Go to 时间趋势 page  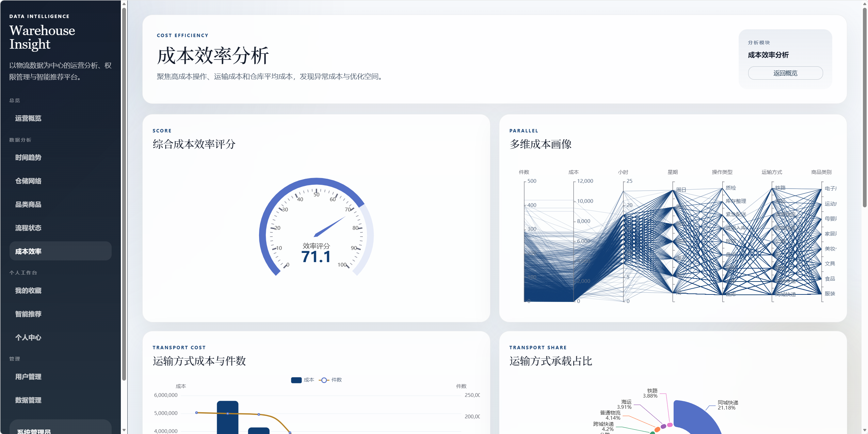(28, 157)
